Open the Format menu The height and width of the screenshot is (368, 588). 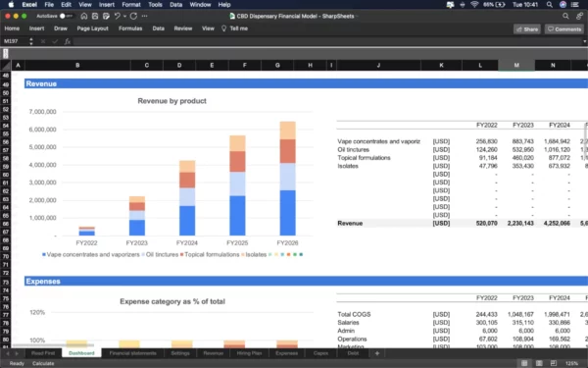[x=131, y=5]
